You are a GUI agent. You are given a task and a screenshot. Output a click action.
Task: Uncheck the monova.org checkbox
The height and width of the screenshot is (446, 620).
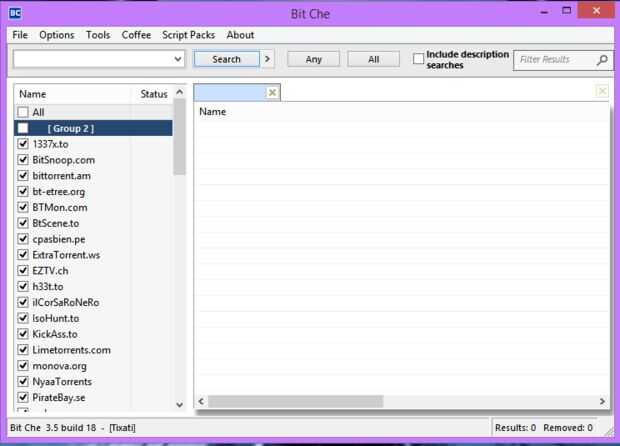point(23,365)
